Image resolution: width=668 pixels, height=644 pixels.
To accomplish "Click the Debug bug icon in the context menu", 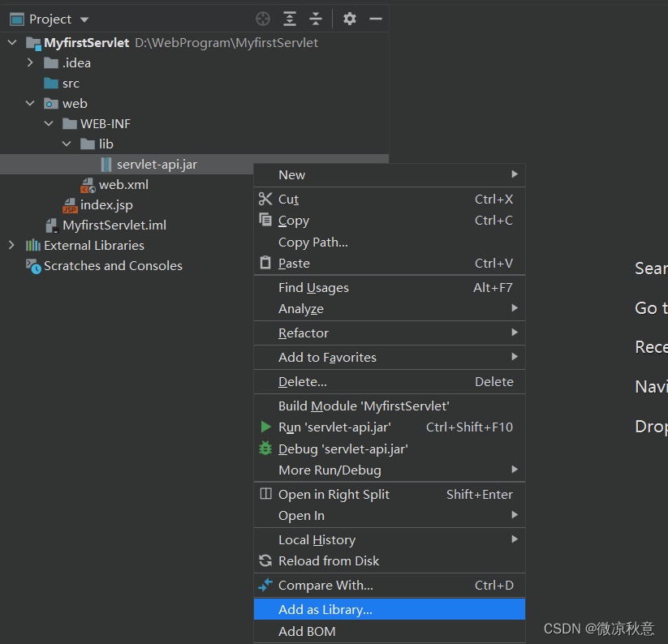I will pos(265,449).
